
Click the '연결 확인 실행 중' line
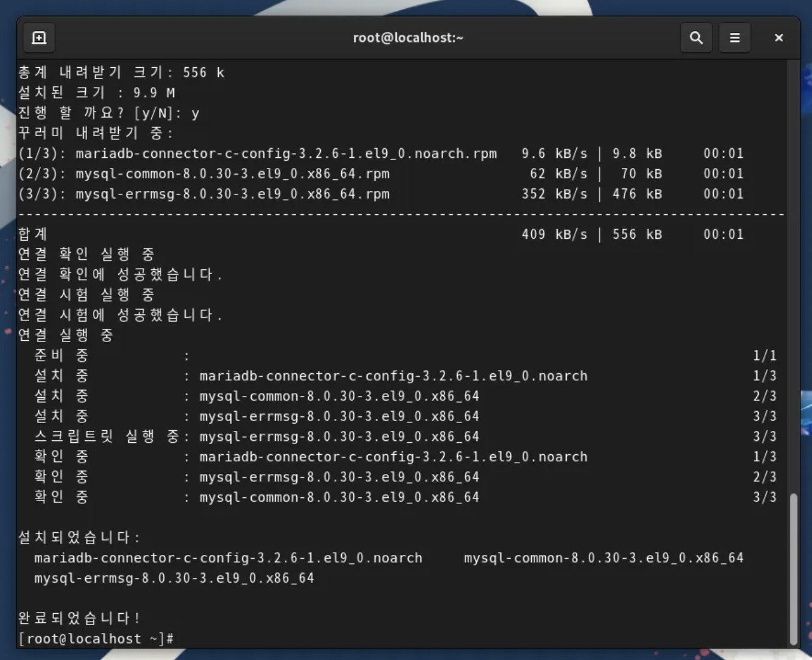[86, 254]
